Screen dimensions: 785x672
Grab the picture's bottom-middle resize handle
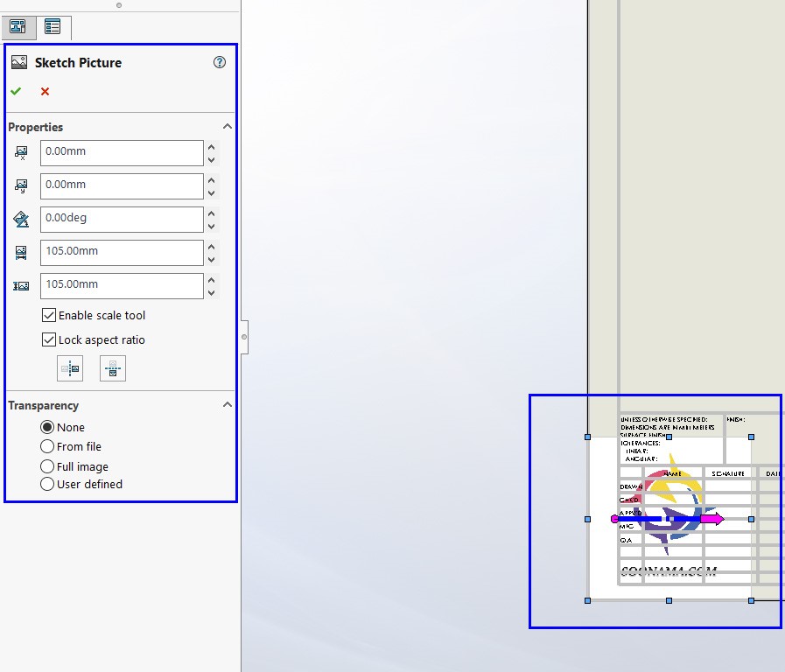coord(669,600)
